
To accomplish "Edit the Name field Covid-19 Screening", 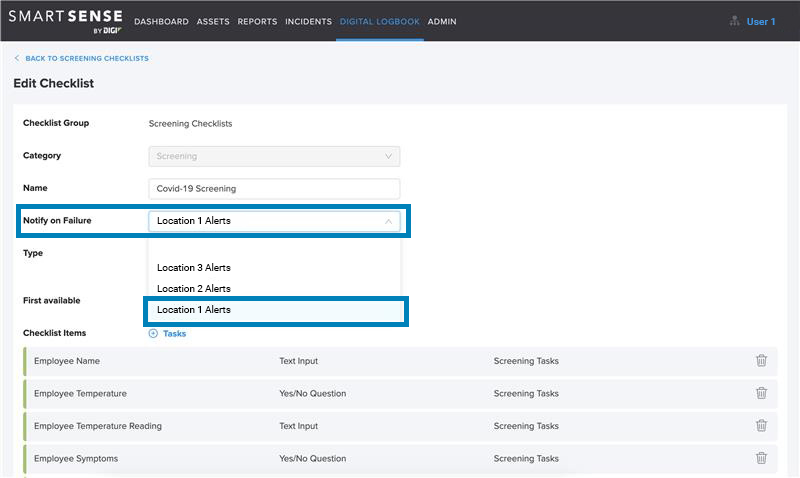I will pos(274,189).
